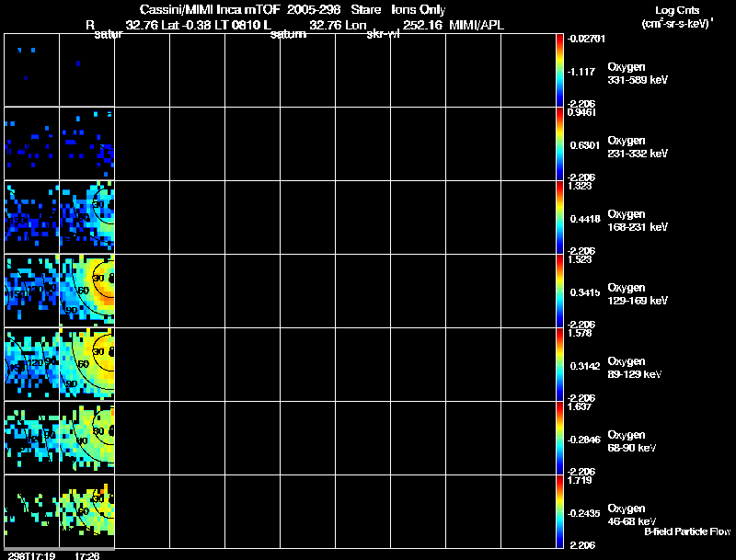Click the 'B-field Particle Flow' legend text
This screenshot has width=736, height=560.
point(687,531)
